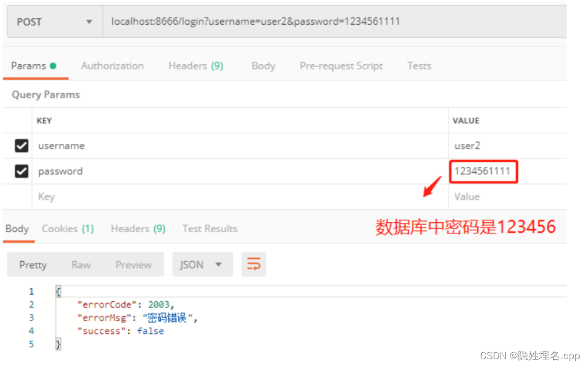Open the Test Results tab
This screenshot has width=588, height=366.
(210, 229)
